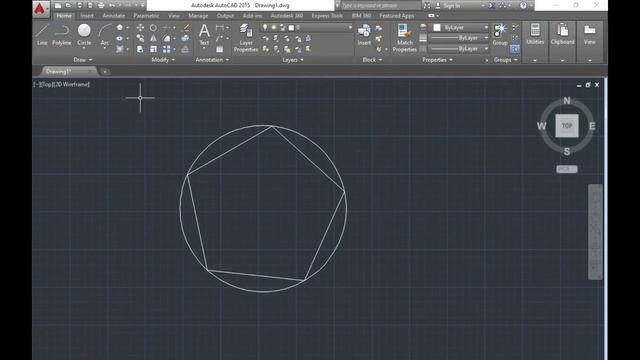Click E on the ViewCube compass

[x=592, y=126]
